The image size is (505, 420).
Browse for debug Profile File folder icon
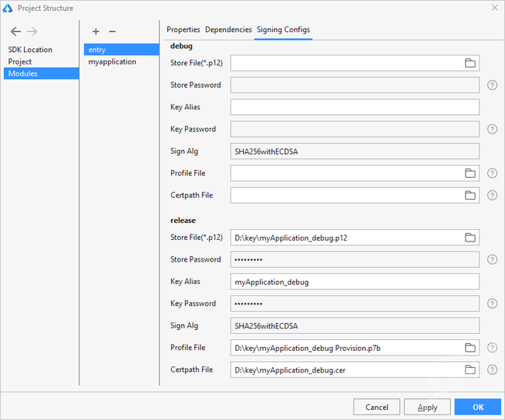470,173
